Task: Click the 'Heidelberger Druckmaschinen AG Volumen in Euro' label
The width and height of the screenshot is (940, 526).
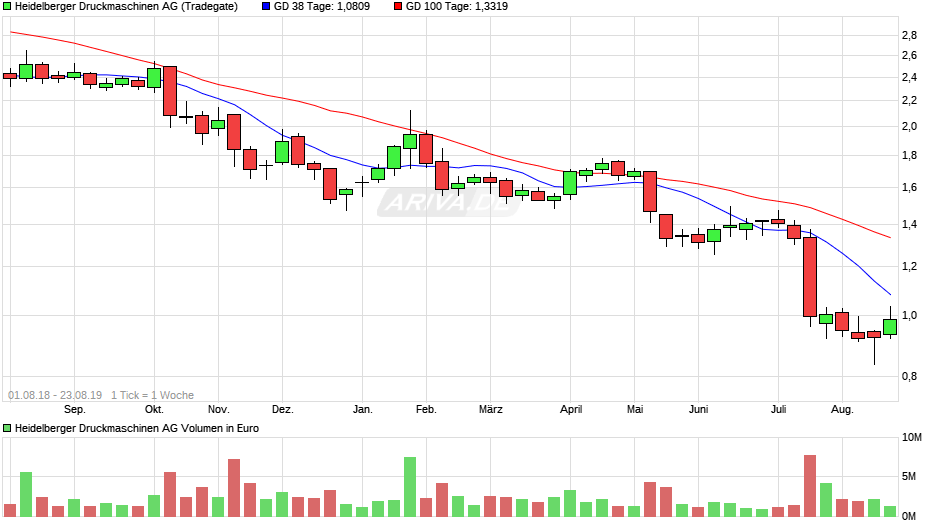Action: 137,428
